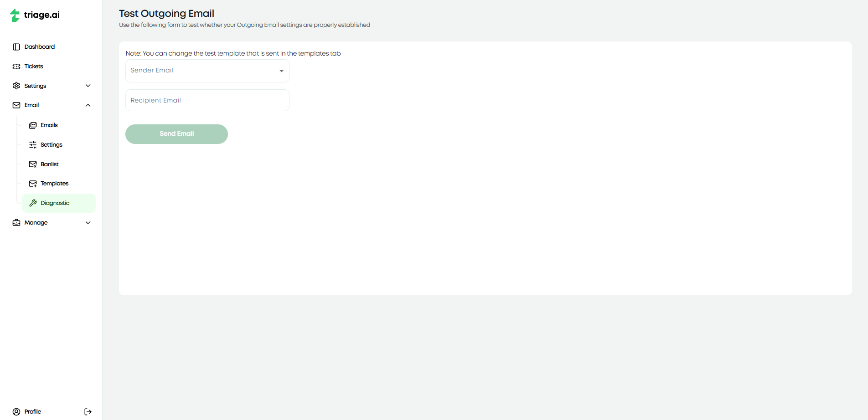Open the Templates menu item

54,183
